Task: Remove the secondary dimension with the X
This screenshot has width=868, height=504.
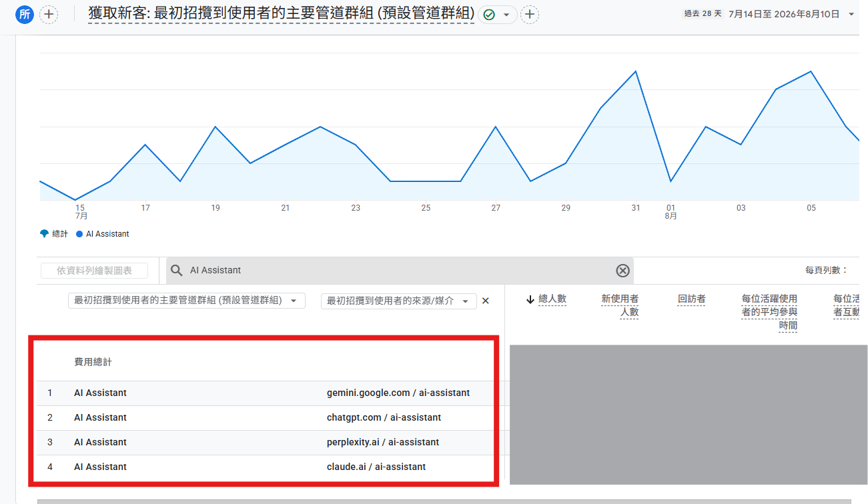Action: pyautogui.click(x=486, y=301)
